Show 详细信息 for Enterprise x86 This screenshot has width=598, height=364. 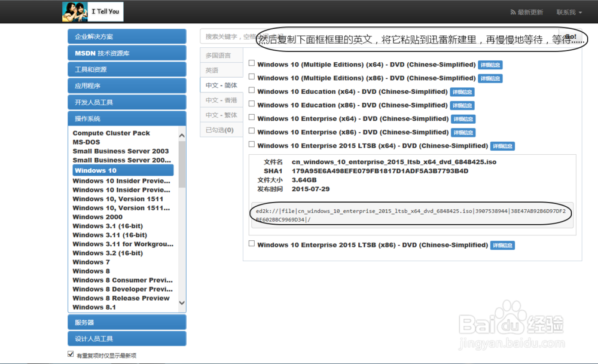point(463,133)
